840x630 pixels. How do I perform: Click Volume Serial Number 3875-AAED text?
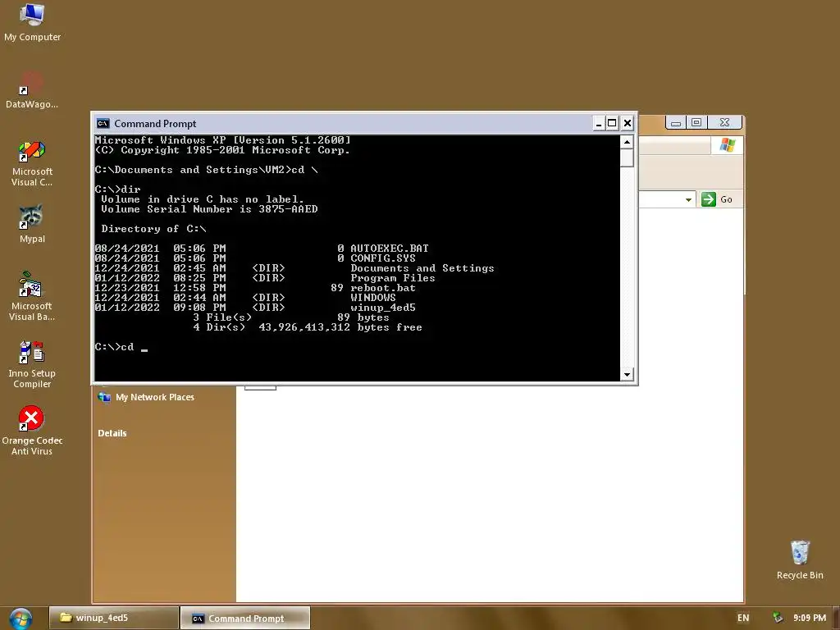(x=209, y=209)
